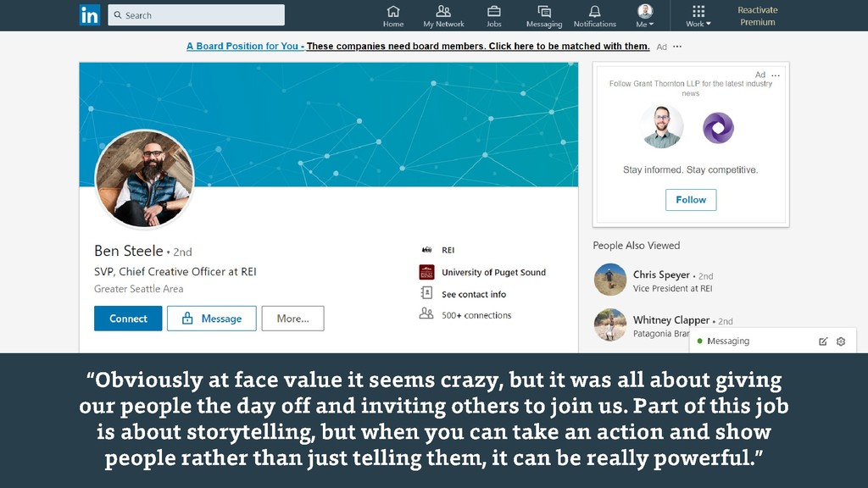The height and width of the screenshot is (488, 868).
Task: Click 'Greater Seattle Area' location text
Action: [x=138, y=289]
